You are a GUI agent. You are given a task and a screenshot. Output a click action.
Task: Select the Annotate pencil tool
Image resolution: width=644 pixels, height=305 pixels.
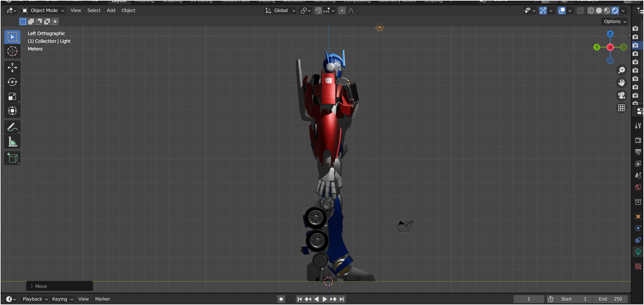coord(12,127)
